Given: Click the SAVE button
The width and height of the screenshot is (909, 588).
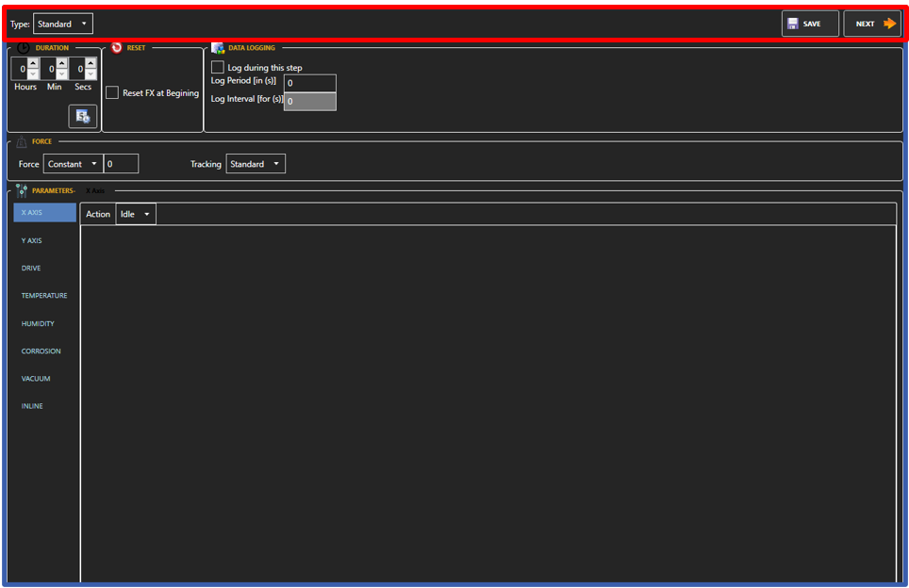Looking at the screenshot, I should pyautogui.click(x=809, y=24).
